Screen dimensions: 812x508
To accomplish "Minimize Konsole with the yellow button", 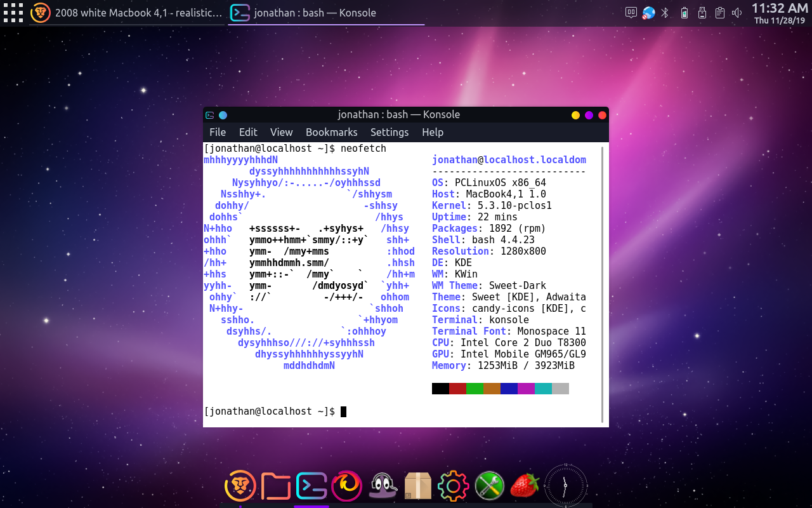I will pyautogui.click(x=575, y=115).
